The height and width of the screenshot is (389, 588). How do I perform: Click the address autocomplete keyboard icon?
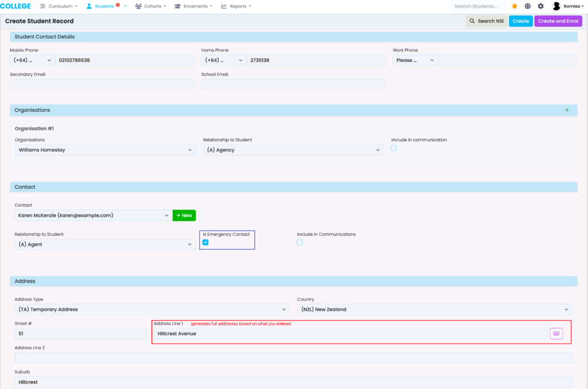coord(556,333)
